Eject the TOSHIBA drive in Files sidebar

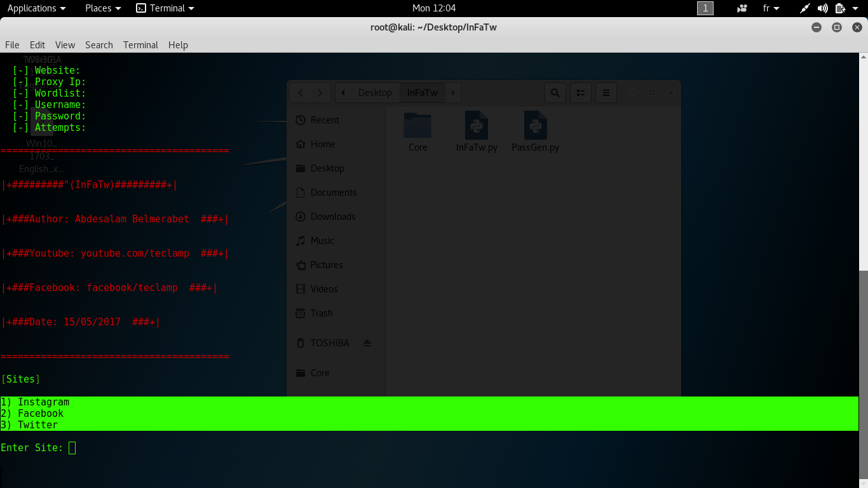(x=367, y=343)
